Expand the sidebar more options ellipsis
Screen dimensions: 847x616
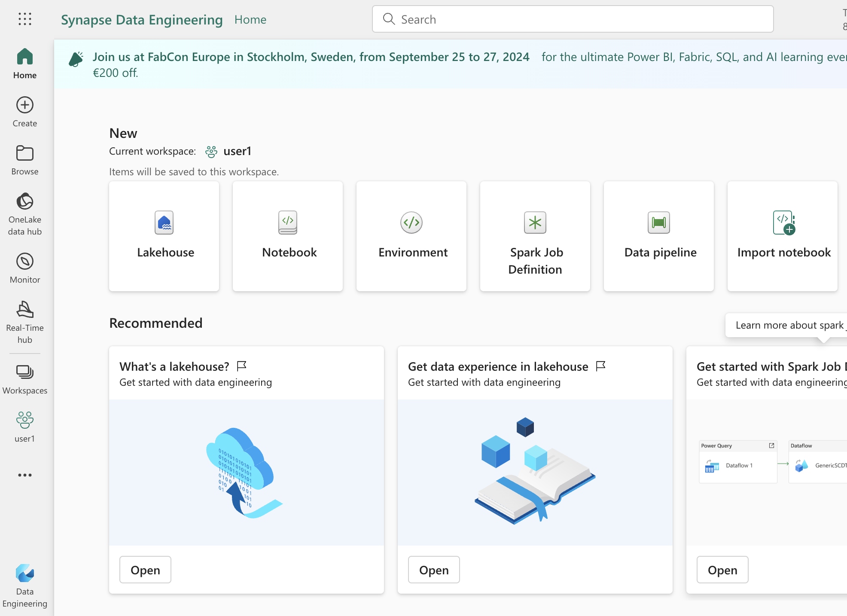pyautogui.click(x=25, y=475)
